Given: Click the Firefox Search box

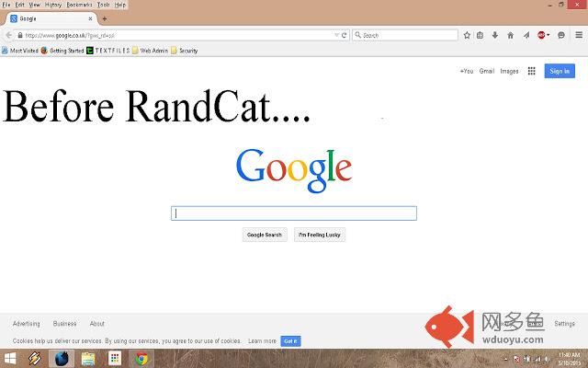Looking at the screenshot, I should tap(405, 35).
